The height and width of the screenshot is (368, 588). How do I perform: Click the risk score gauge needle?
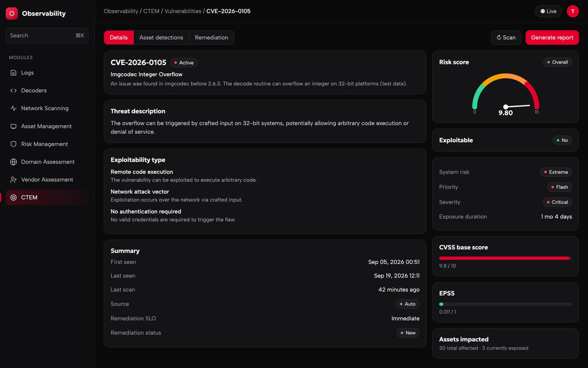pos(517,106)
